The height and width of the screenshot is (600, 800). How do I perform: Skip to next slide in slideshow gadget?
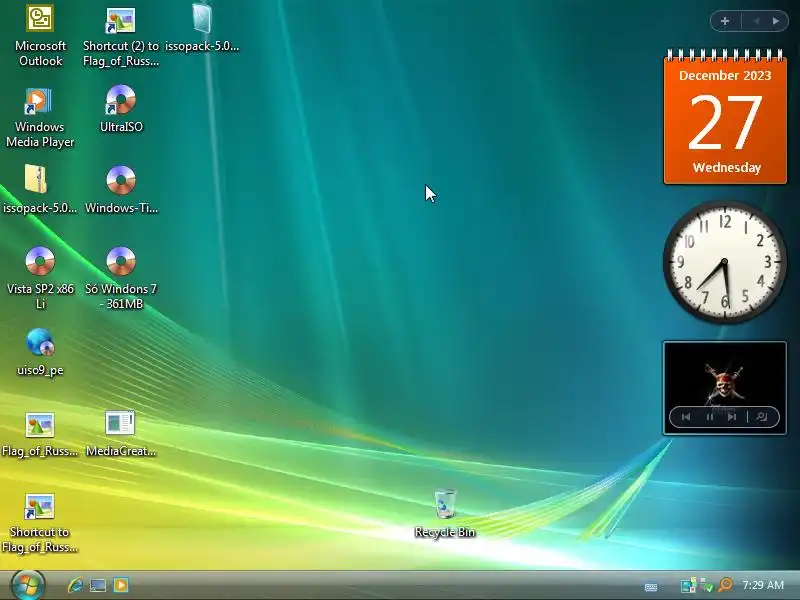pyautogui.click(x=732, y=417)
